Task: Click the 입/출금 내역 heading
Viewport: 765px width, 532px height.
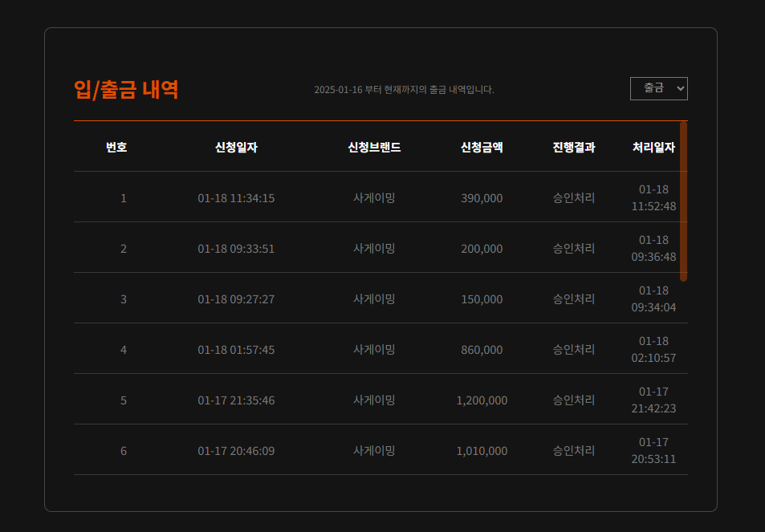Action: [x=126, y=90]
